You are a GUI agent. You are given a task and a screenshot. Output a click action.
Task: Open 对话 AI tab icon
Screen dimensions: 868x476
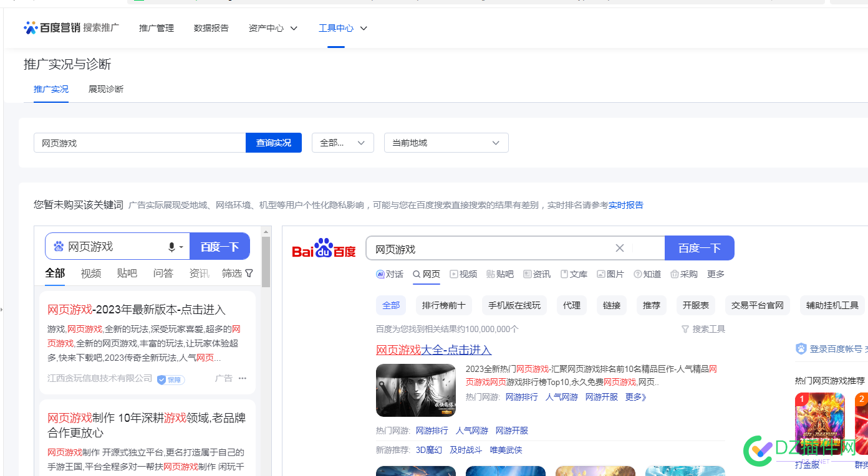point(380,274)
